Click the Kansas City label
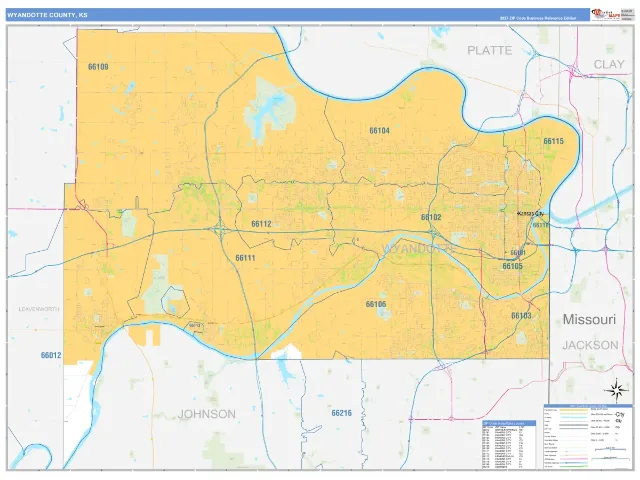640x480 pixels. (531, 213)
